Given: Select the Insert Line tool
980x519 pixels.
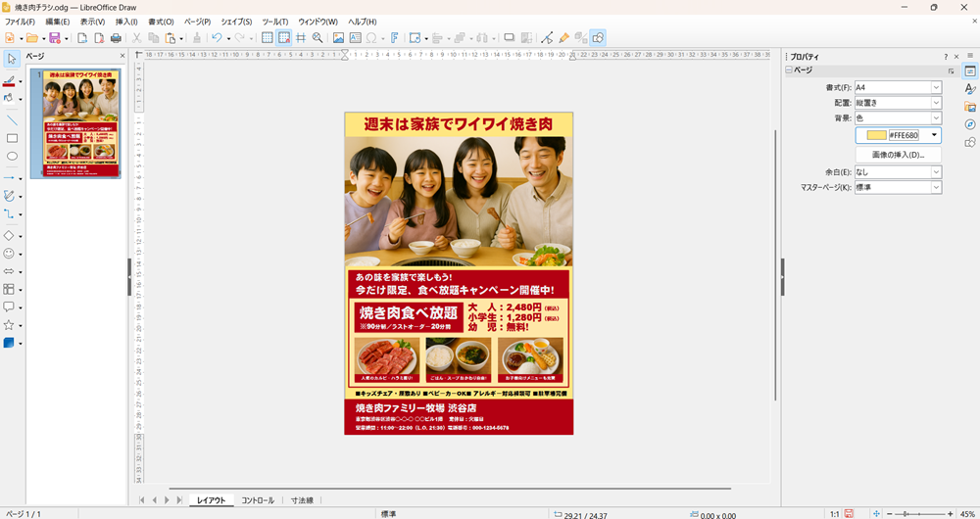Looking at the screenshot, I should (x=11, y=119).
